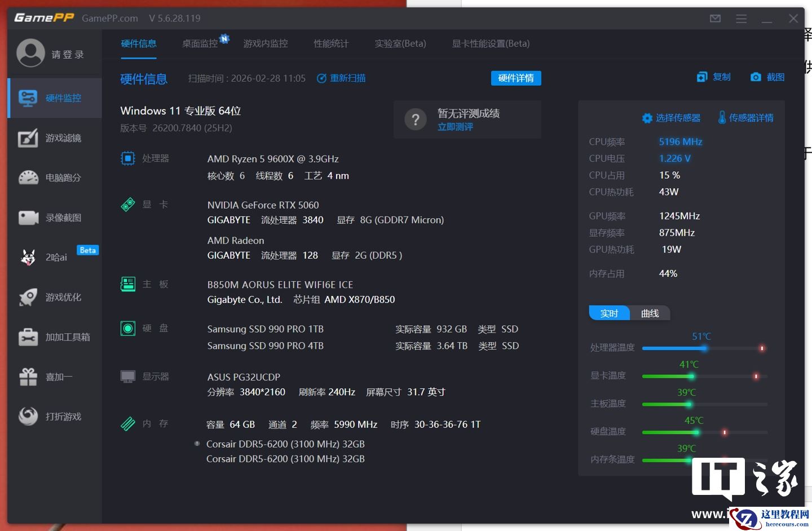Click the GamePP logo
The width and height of the screenshot is (812, 531).
tap(44, 18)
